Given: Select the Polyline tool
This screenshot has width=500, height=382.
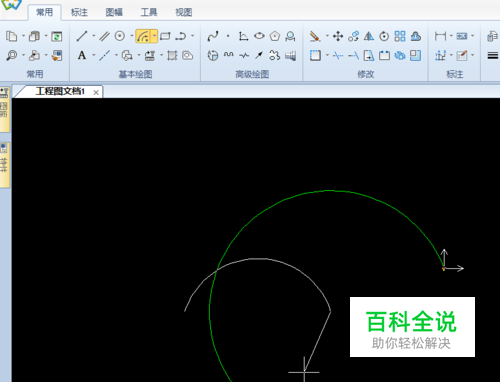Looking at the screenshot, I should tap(181, 36).
